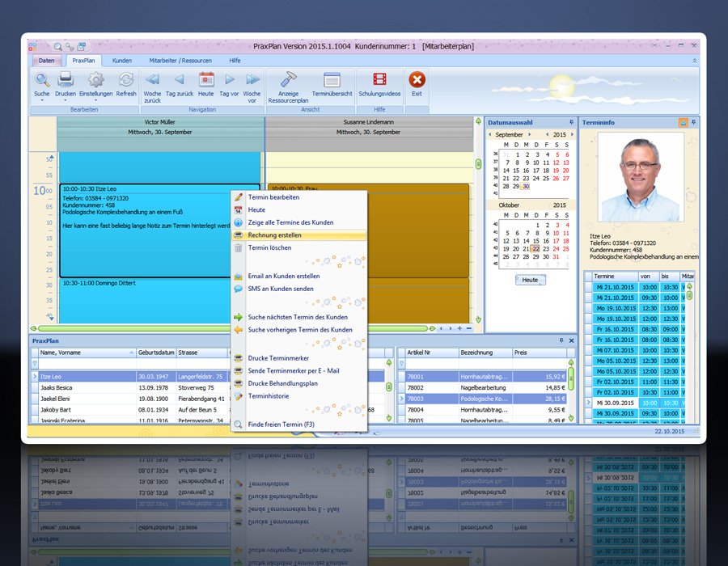Pin the bottom PraxPlan panel
This screenshot has width=728, height=566.
coord(561,341)
